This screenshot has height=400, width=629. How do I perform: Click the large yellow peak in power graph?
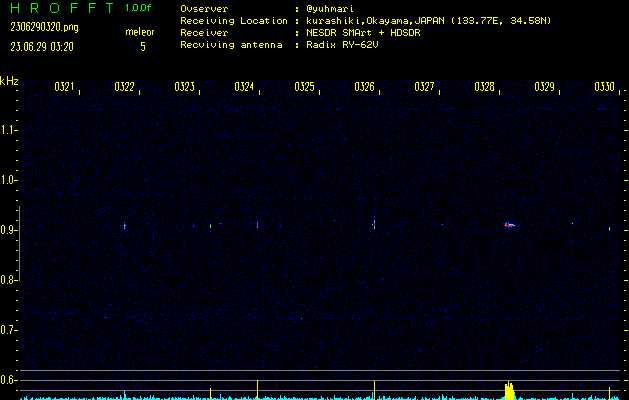(509, 390)
